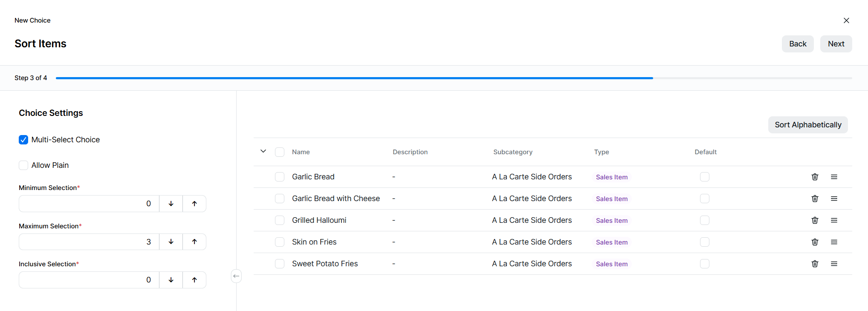868x311 pixels.
Task: Click trash icon for Grilled Halloumi
Action: (815, 220)
